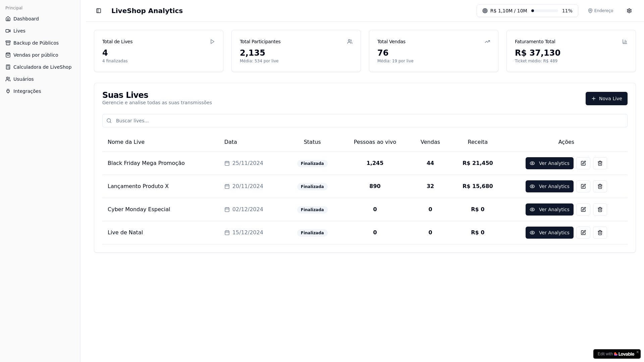Focus the Buscar lives search field
The width and height of the screenshot is (644, 362).
click(x=365, y=121)
